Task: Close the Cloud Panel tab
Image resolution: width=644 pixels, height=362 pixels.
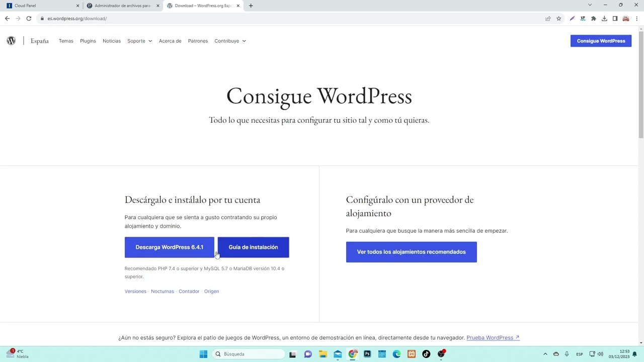Action: click(x=77, y=6)
